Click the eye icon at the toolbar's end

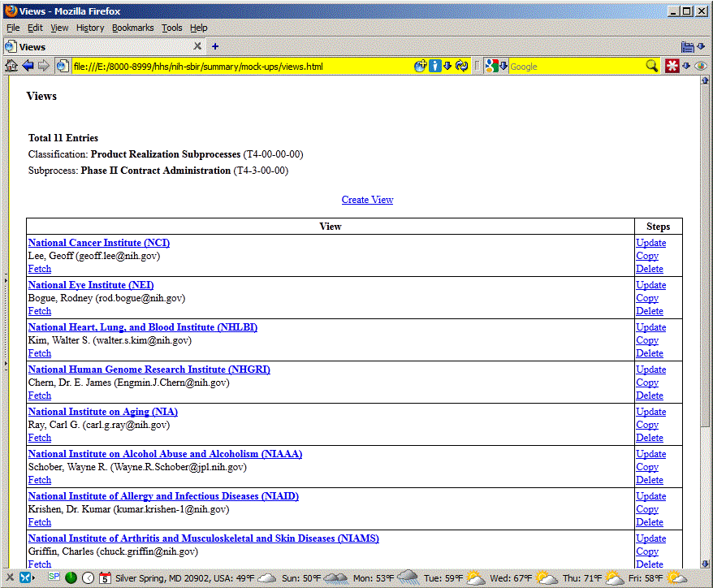click(701, 67)
